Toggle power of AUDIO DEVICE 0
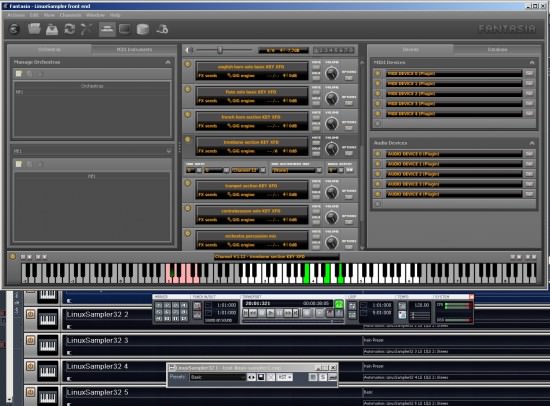This screenshot has height=406, width=550. click(x=378, y=154)
